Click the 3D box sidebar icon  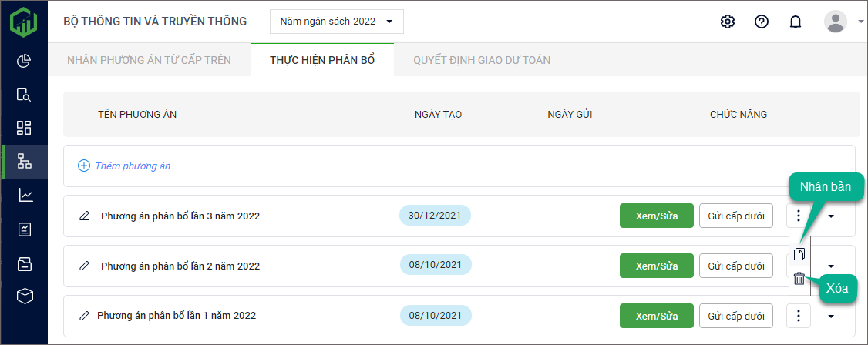tap(25, 296)
